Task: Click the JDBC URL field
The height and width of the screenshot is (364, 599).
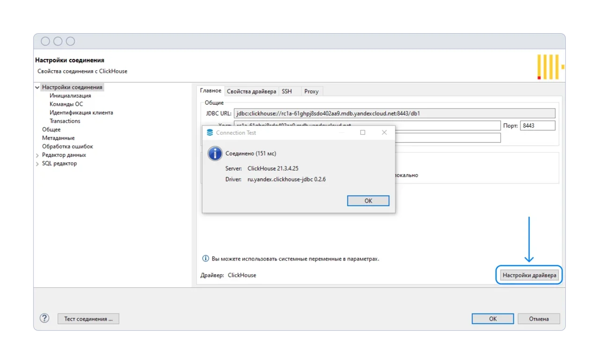Action: [x=394, y=113]
